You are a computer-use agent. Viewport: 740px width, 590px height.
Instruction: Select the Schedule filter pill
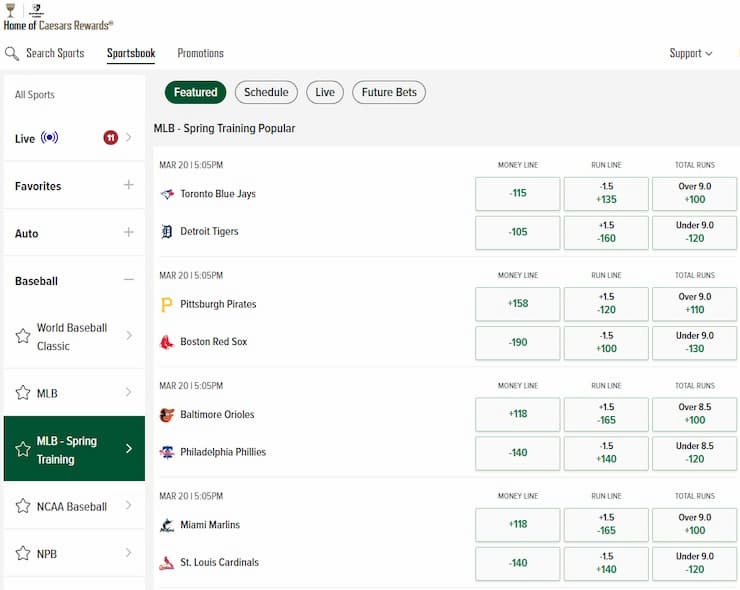[266, 93]
